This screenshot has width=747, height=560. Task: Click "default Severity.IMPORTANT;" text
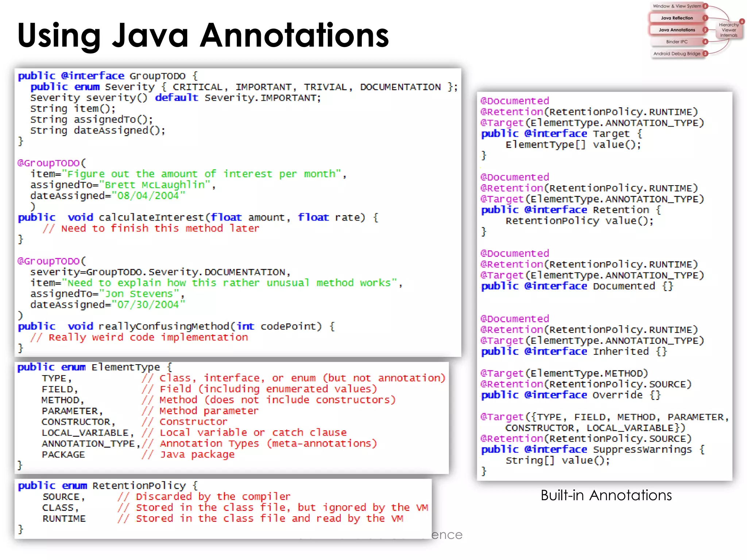pos(238,98)
